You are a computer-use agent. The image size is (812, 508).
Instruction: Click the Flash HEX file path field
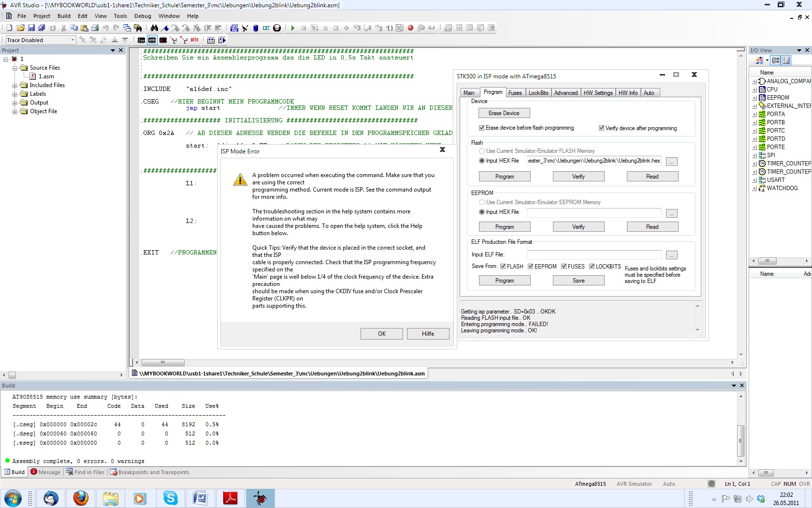click(x=594, y=161)
